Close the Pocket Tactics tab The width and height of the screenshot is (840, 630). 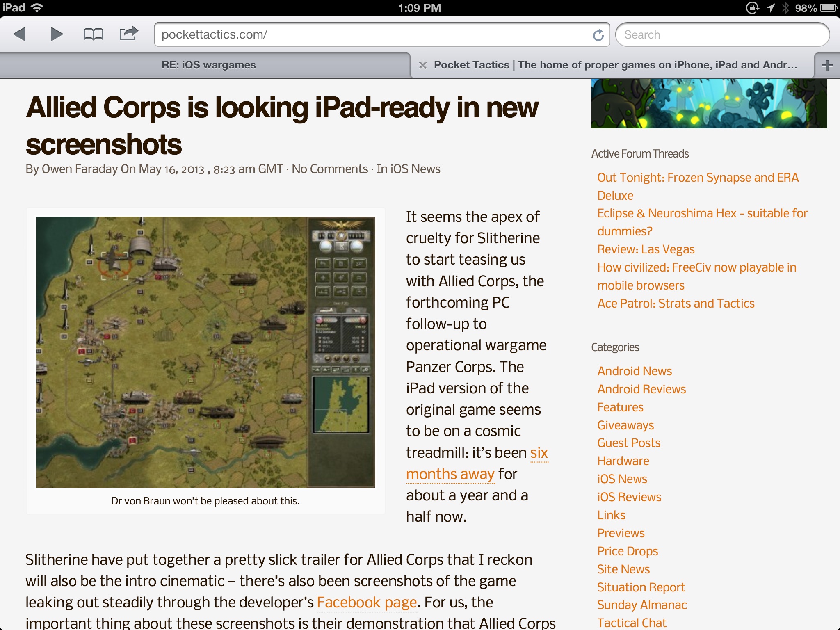[x=423, y=65]
